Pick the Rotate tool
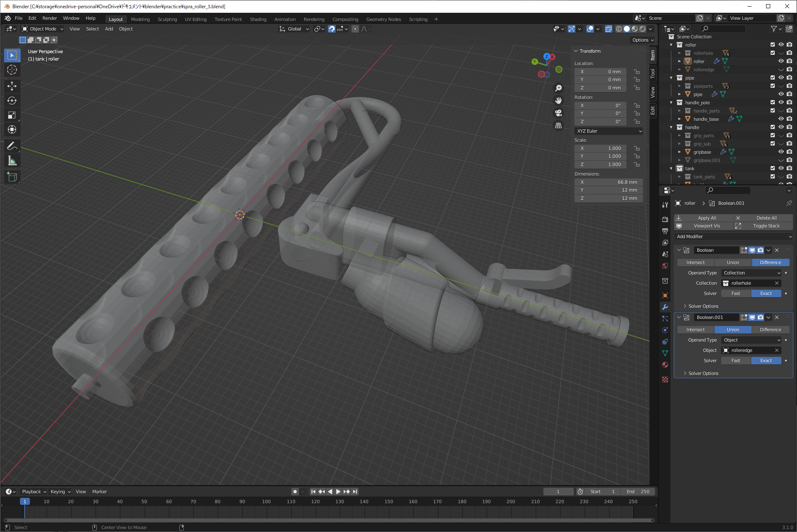The height and width of the screenshot is (532, 797). (12, 101)
